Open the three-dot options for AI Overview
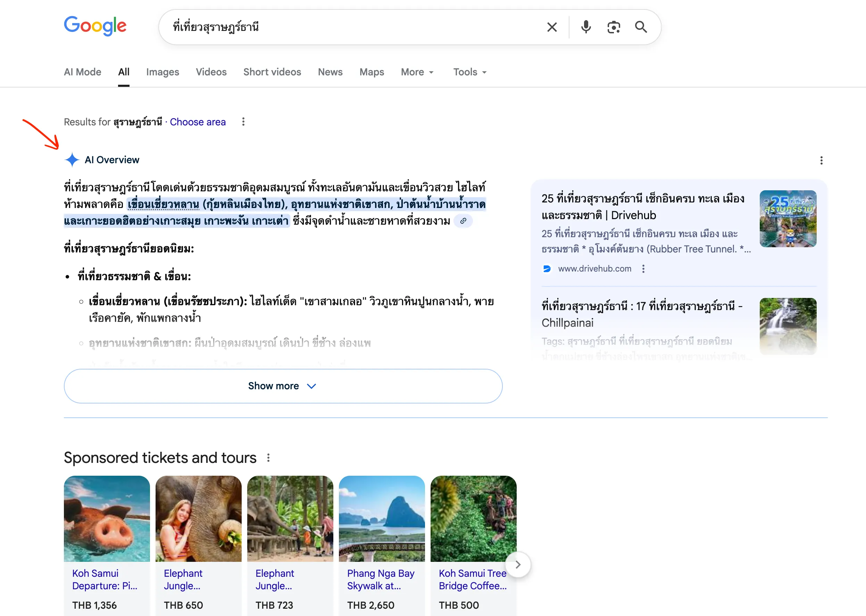866x616 pixels. point(822,160)
